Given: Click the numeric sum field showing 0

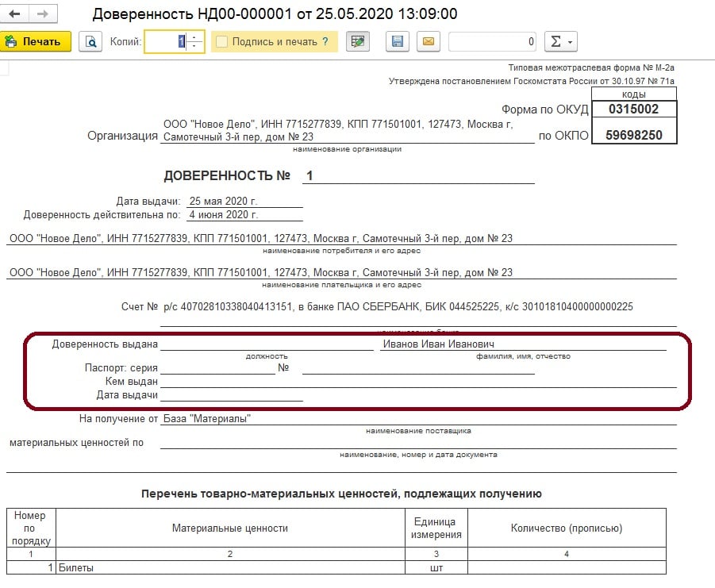Looking at the screenshot, I should click(x=492, y=41).
